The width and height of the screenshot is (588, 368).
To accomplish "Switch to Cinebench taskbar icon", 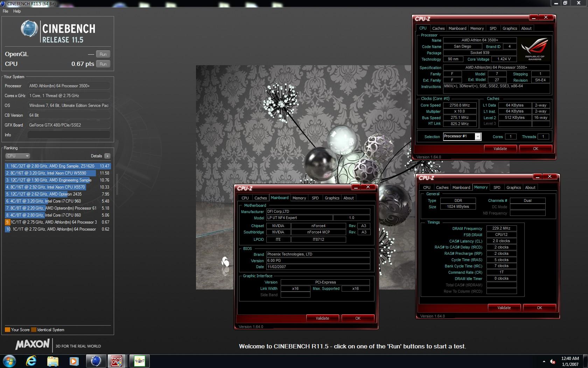I will pos(96,361).
